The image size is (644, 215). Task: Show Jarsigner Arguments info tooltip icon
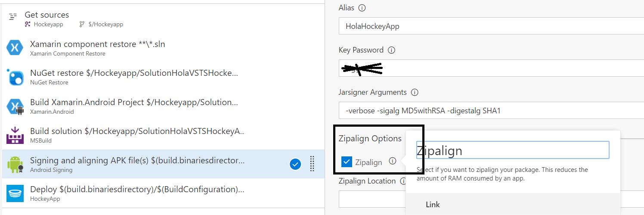(415, 92)
